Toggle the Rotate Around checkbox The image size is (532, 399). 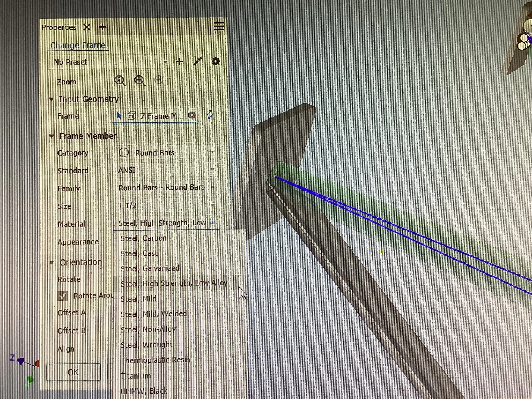pyautogui.click(x=63, y=296)
